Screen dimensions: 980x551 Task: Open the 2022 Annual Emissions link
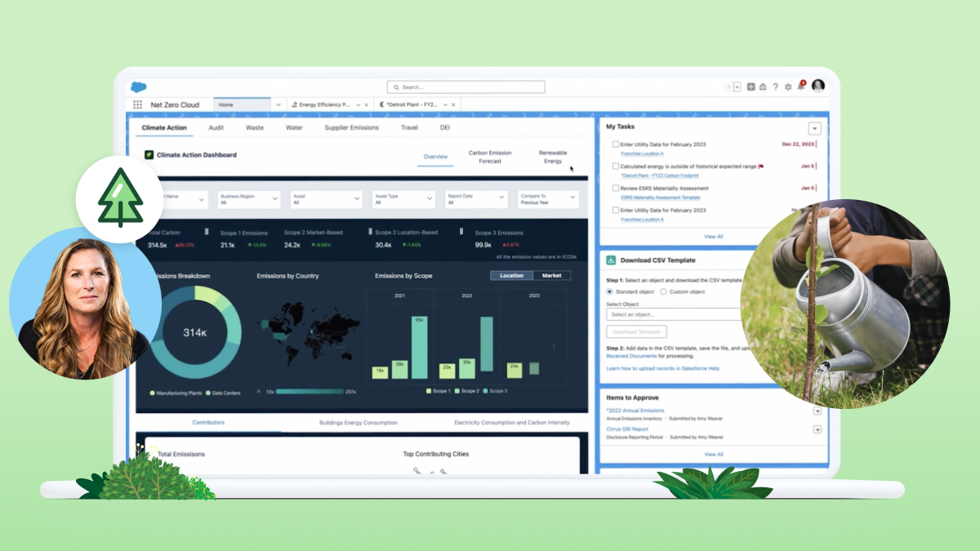[635, 411]
